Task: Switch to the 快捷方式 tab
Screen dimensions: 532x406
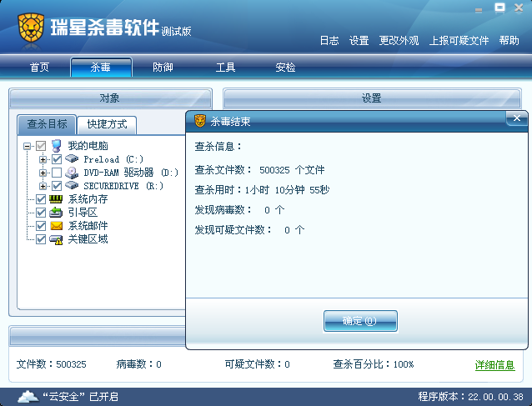Action: [x=107, y=124]
